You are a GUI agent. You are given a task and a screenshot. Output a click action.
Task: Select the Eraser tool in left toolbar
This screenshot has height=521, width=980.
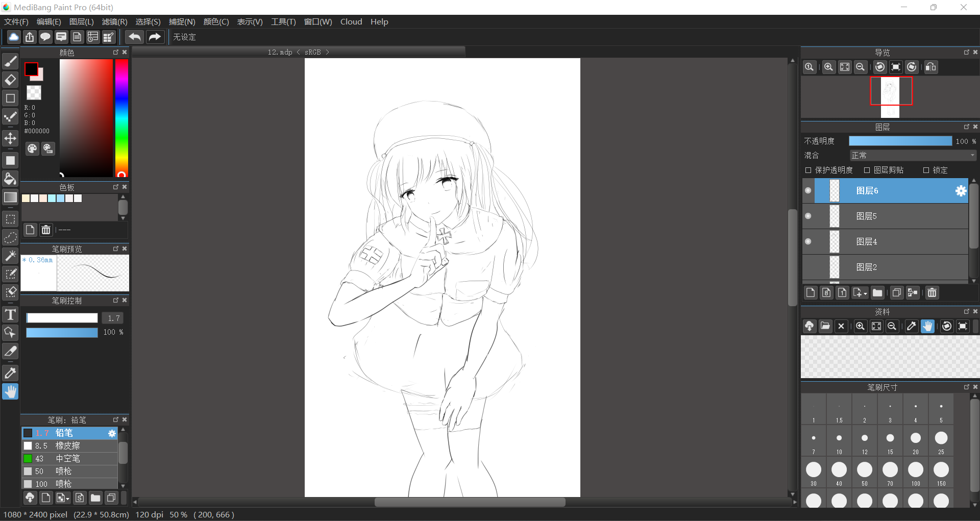pyautogui.click(x=10, y=80)
